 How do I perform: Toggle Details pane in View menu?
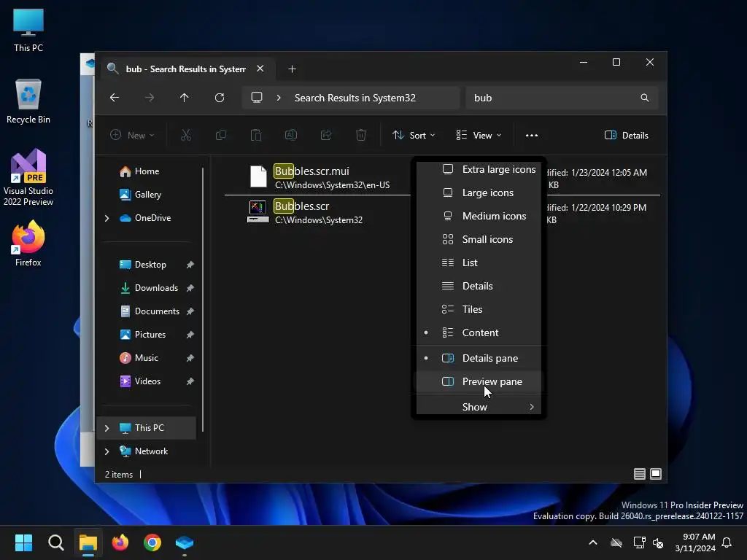click(479, 358)
